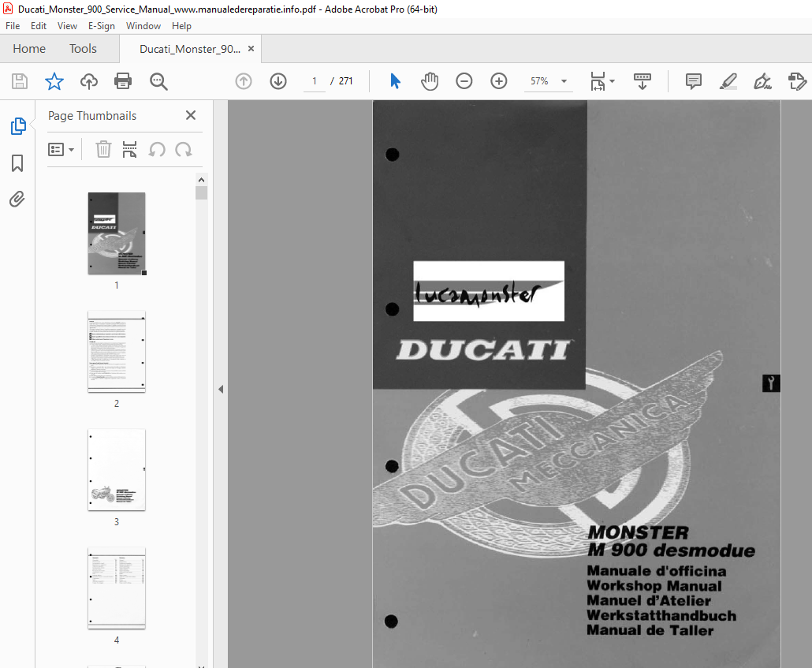Open the Bookmarks panel
Image resolution: width=812 pixels, height=668 pixels.
(x=17, y=162)
